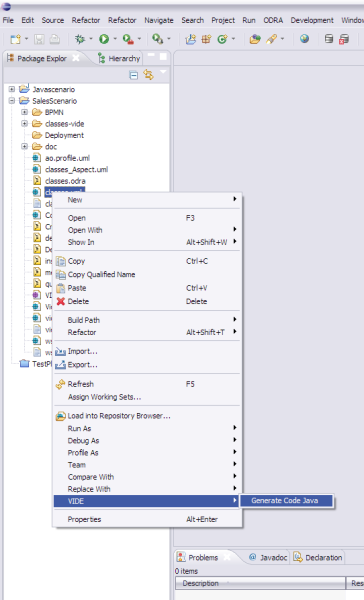Collapse the SalesScenario project tree
The height and width of the screenshot is (600, 364).
(12, 101)
